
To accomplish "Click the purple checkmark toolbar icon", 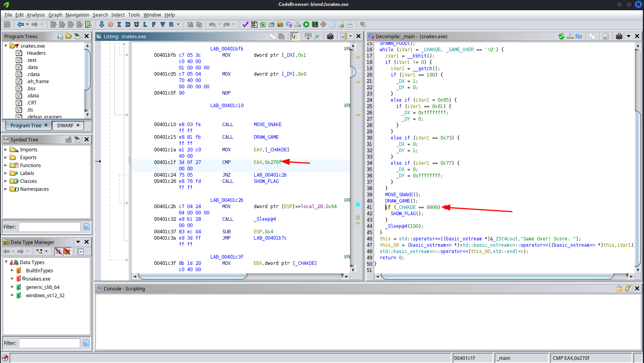I will click(x=245, y=24).
